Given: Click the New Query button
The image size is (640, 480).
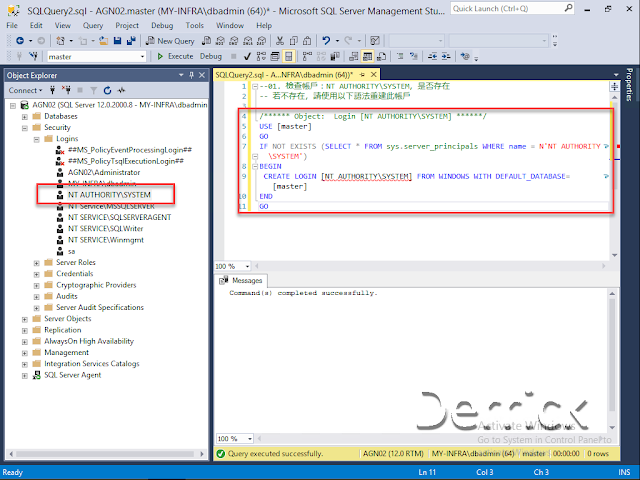Looking at the screenshot, I should coord(171,41).
